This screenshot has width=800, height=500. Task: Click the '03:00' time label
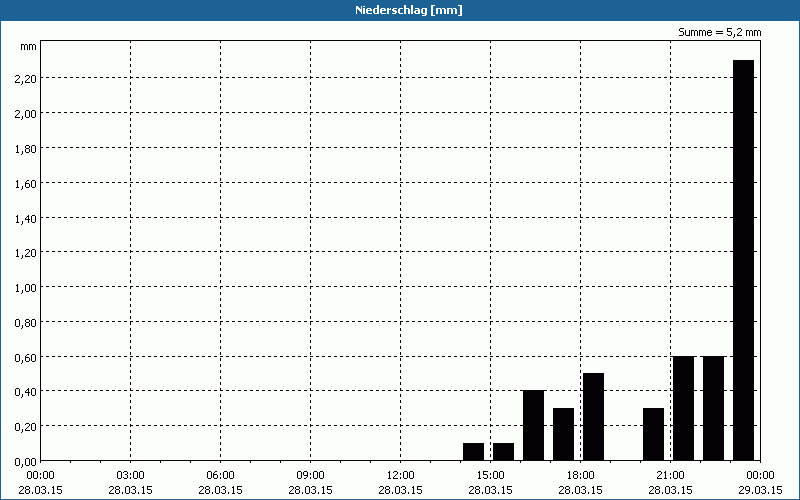click(130, 476)
